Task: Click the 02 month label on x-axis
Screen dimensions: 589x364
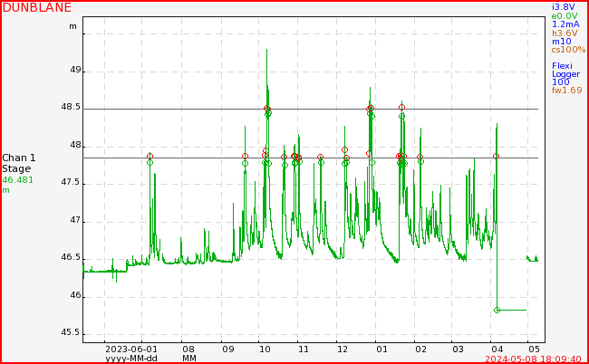Action: pos(420,349)
